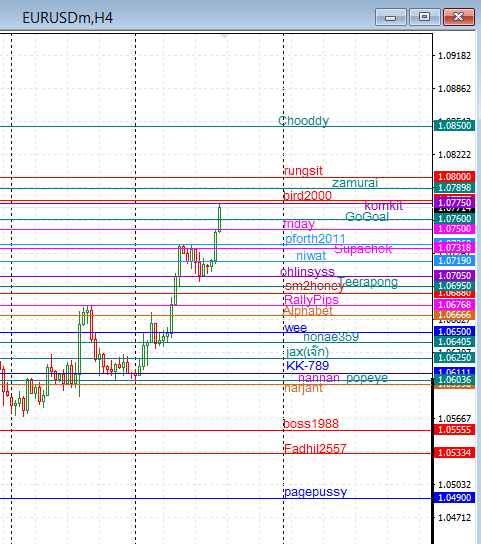Select the Supachok line label

click(363, 249)
